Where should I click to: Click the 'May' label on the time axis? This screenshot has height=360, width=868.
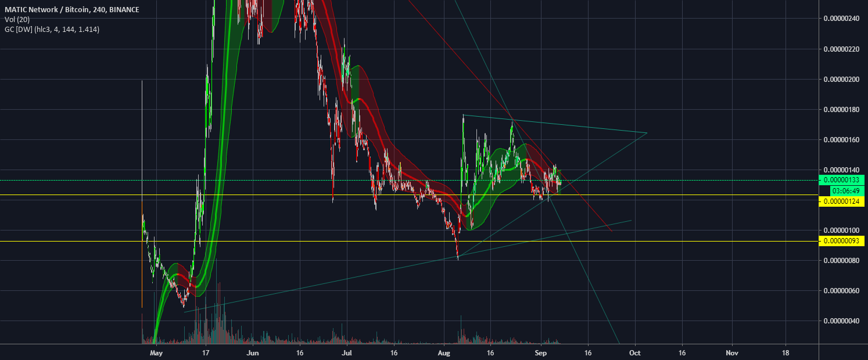tap(156, 352)
